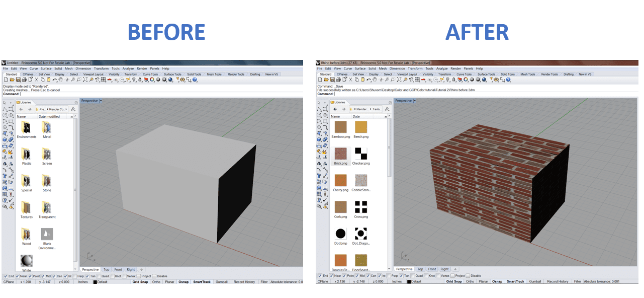Click Lock padlock icon in BEFORE window

[140, 80]
